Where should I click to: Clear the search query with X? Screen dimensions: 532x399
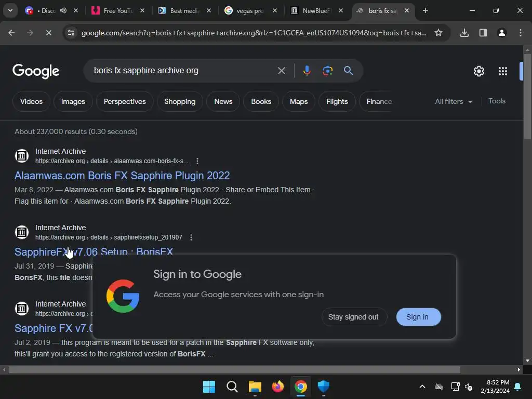[x=281, y=71]
